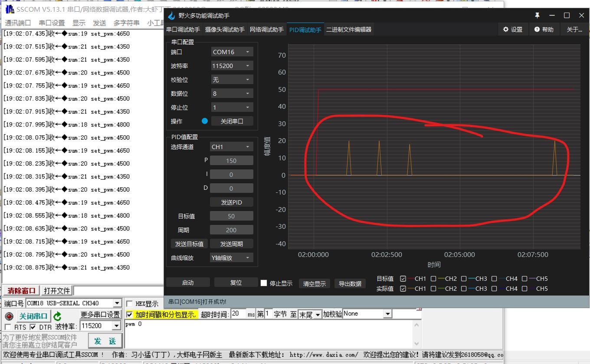Toggle 目标值 CH5 curve checkbox
Image resolution: width=590 pixels, height=364 pixels.
[524, 279]
